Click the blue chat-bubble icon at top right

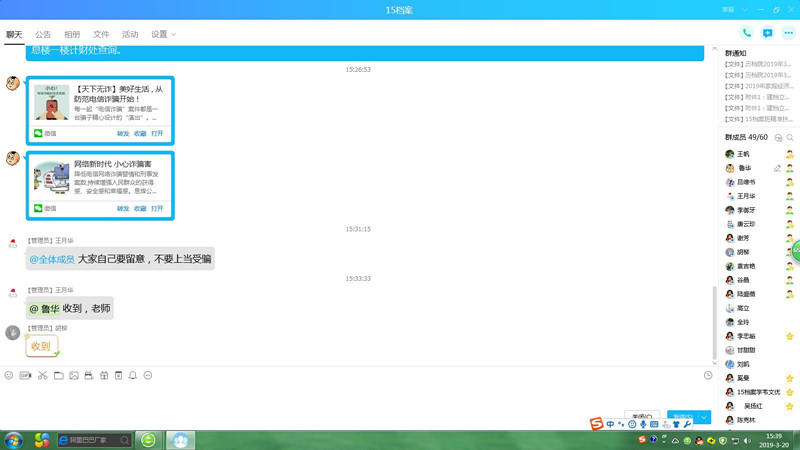pyautogui.click(x=767, y=33)
